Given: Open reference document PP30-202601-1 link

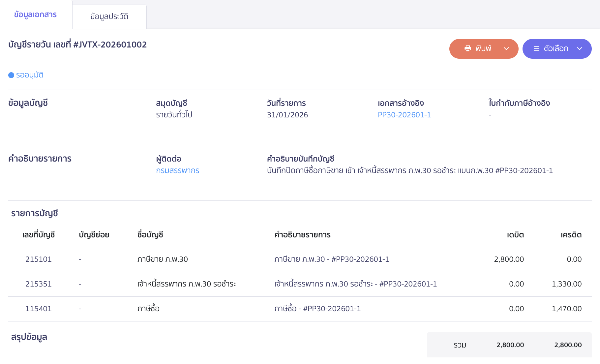Looking at the screenshot, I should [x=404, y=115].
